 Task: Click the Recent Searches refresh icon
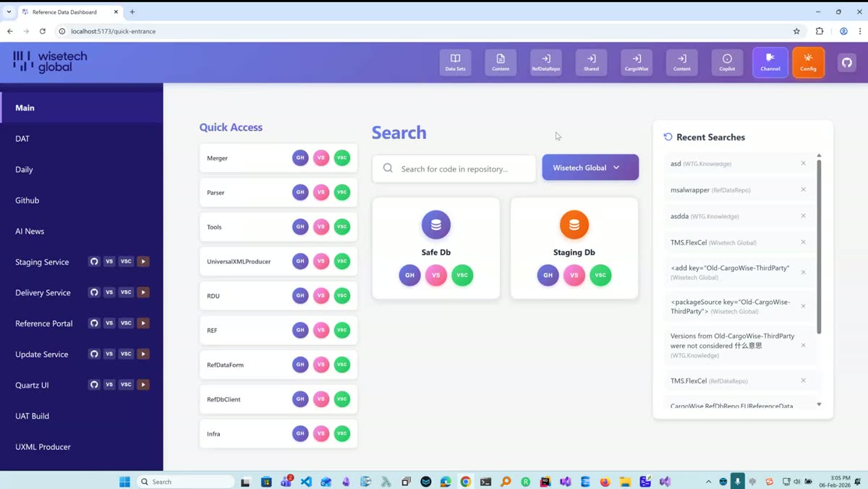coord(668,137)
